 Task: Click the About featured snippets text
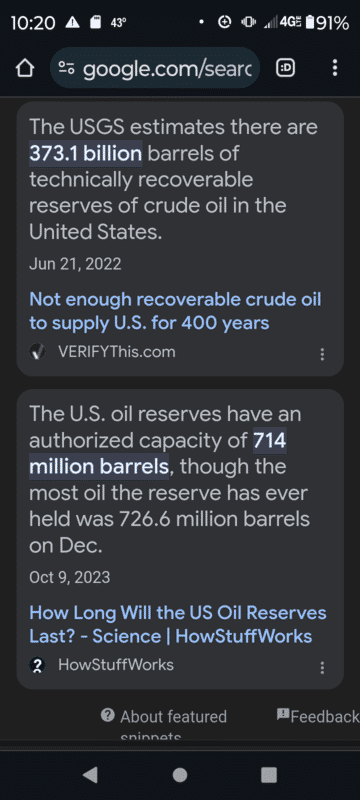(x=173, y=724)
